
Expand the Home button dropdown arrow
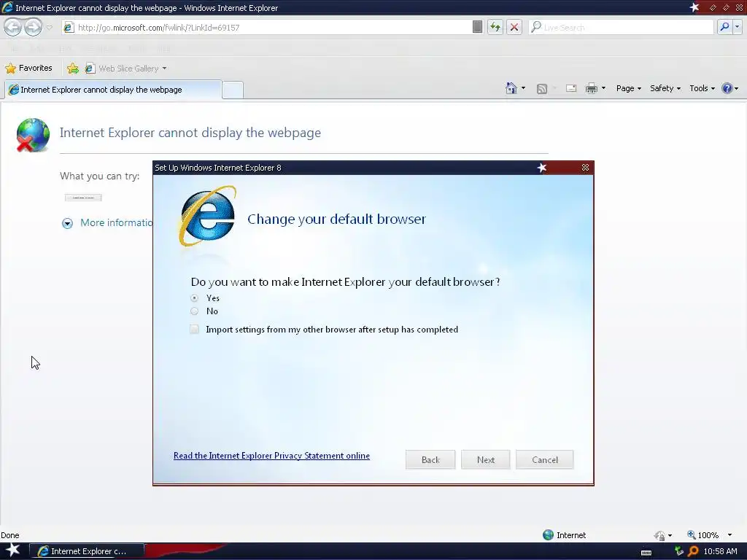click(x=523, y=88)
